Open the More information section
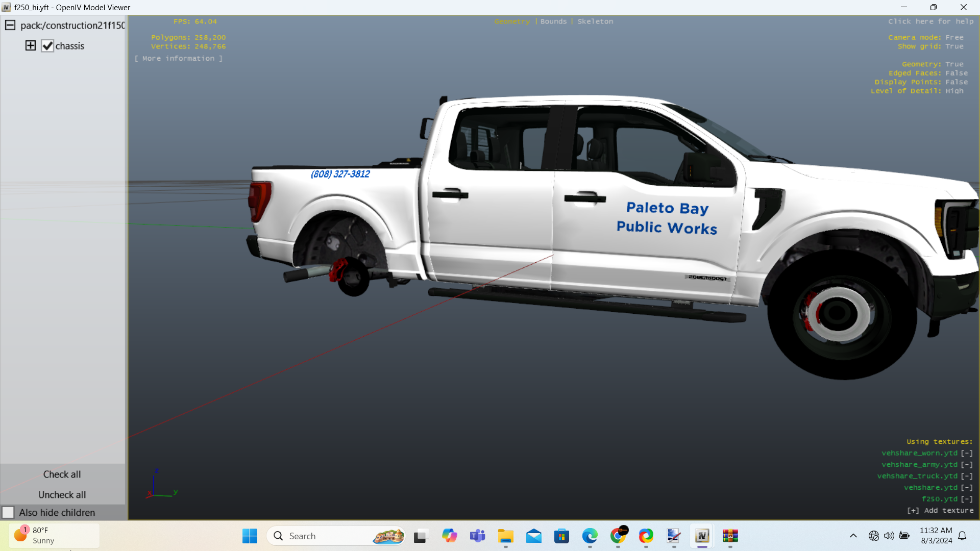Viewport: 980px width, 551px height. pos(179,59)
